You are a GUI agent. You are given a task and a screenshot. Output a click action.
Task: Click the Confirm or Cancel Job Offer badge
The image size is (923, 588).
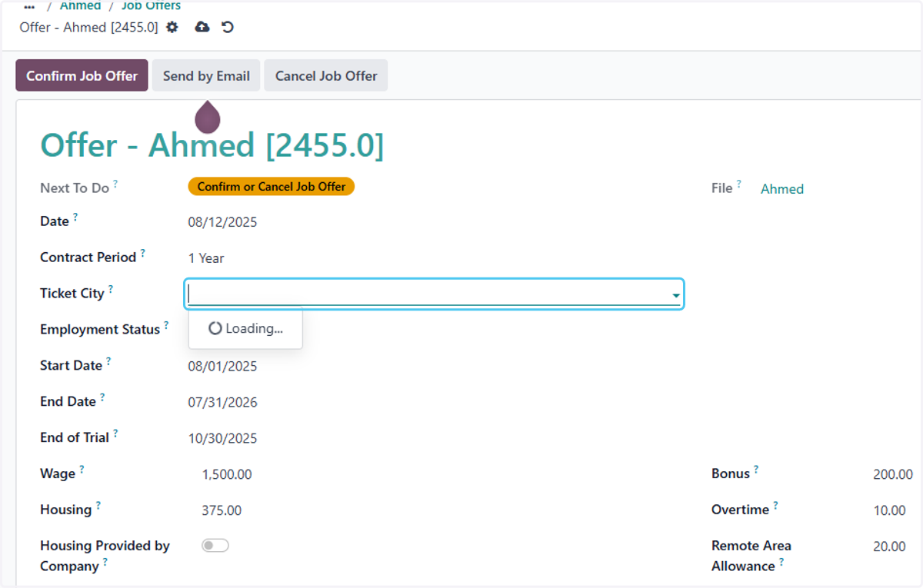[272, 187]
